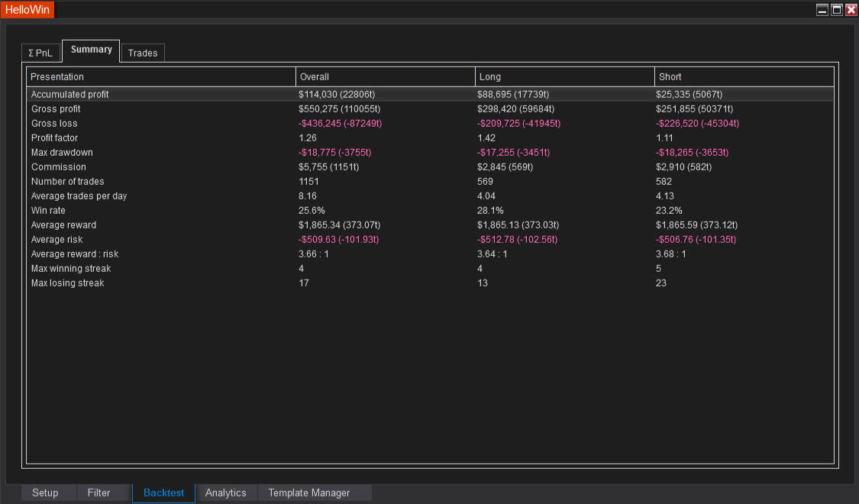This screenshot has width=859, height=504.
Task: Click the Presentation column header
Action: (x=161, y=76)
